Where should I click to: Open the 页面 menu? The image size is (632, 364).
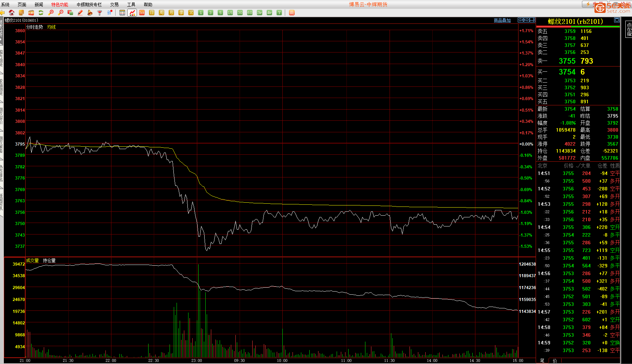(x=22, y=5)
